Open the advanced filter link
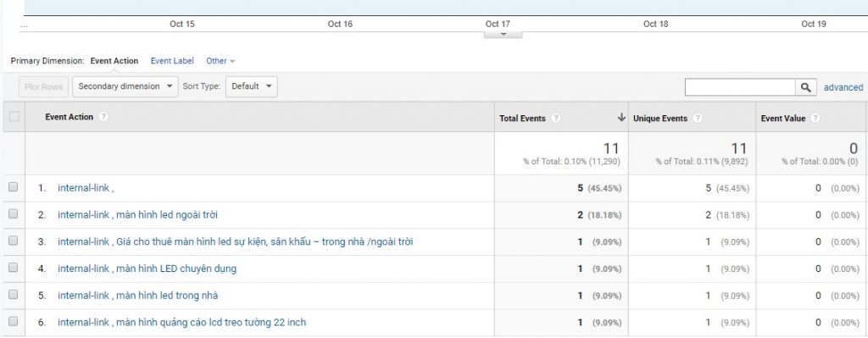 [x=843, y=87]
